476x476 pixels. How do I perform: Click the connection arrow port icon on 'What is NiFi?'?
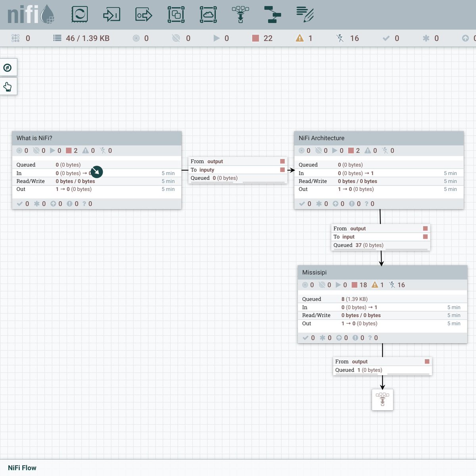(96, 172)
